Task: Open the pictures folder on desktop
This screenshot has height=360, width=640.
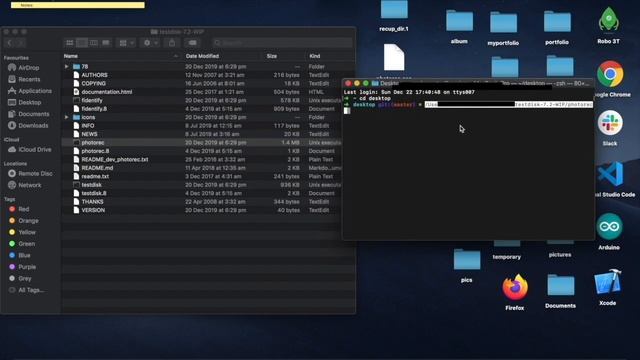Action: pos(560,249)
